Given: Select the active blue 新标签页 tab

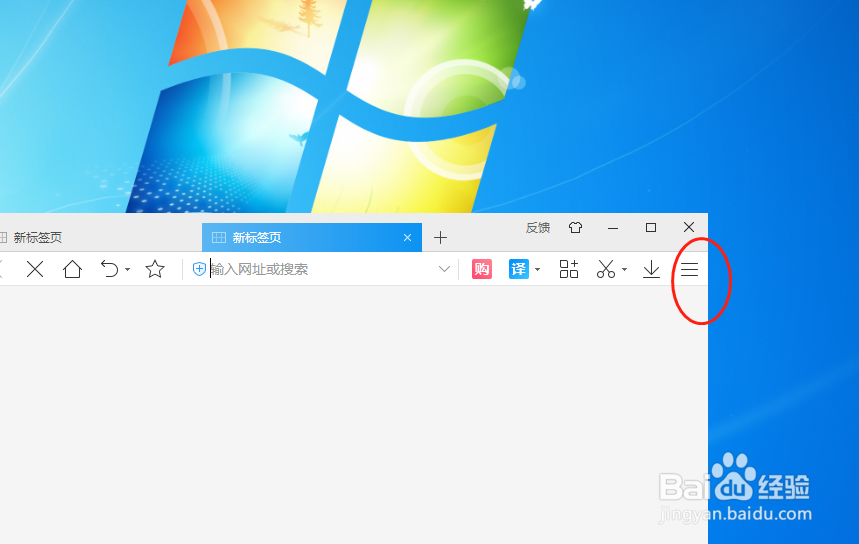Looking at the screenshot, I should pyautogui.click(x=312, y=237).
